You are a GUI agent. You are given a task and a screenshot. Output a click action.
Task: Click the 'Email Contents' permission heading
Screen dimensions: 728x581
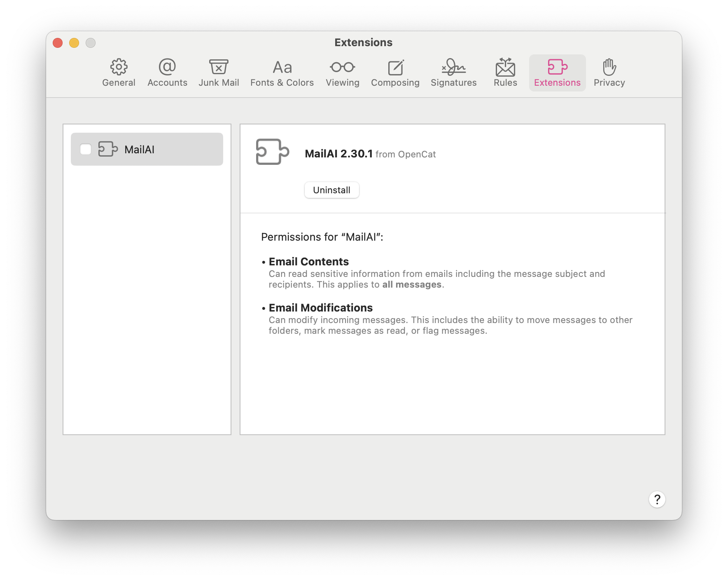coord(308,262)
